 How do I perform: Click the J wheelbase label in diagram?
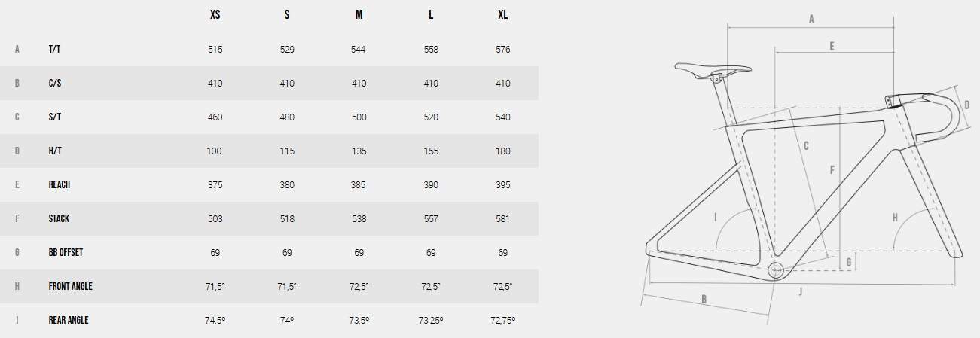801,290
